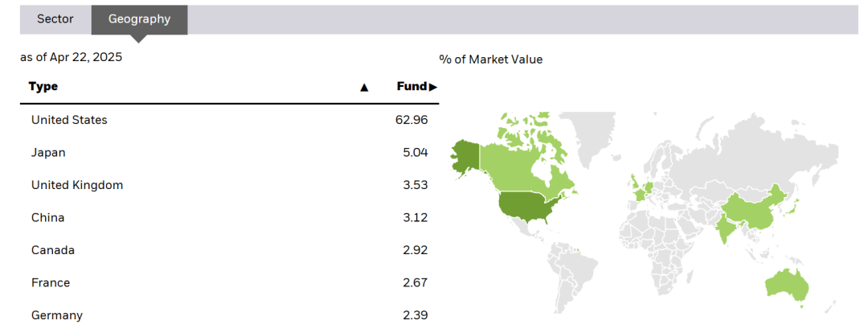Select the Canada table row
868x333 pixels.
(230, 250)
